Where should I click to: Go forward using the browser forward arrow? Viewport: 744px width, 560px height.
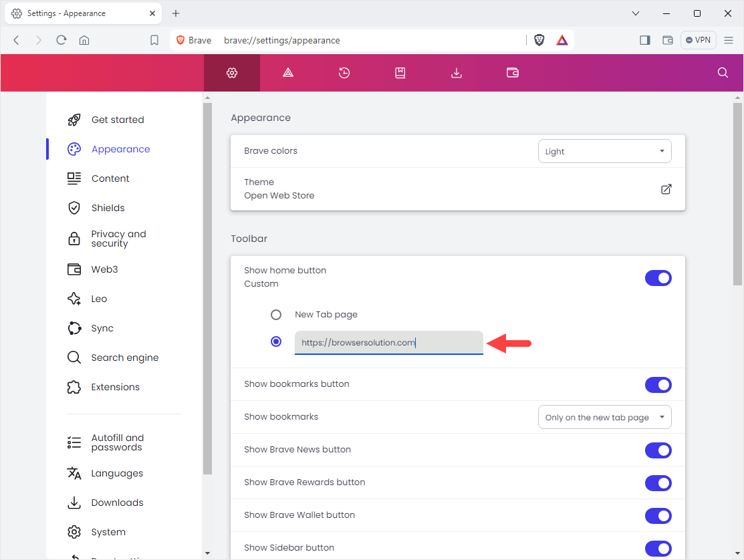(38, 40)
